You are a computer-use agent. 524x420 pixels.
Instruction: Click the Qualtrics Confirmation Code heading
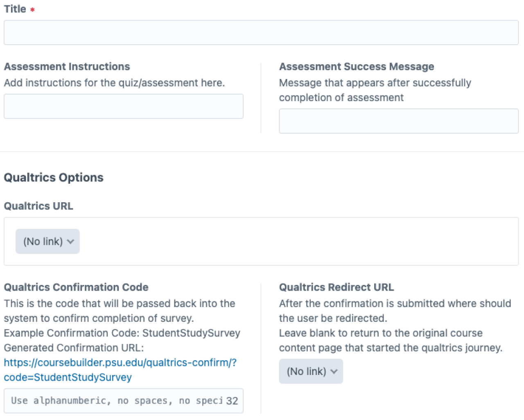tap(76, 287)
